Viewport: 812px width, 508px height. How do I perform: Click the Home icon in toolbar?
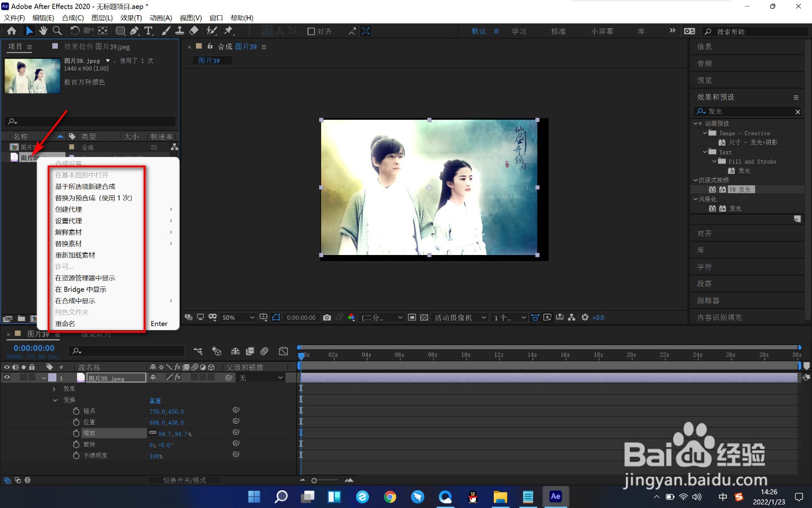12,31
